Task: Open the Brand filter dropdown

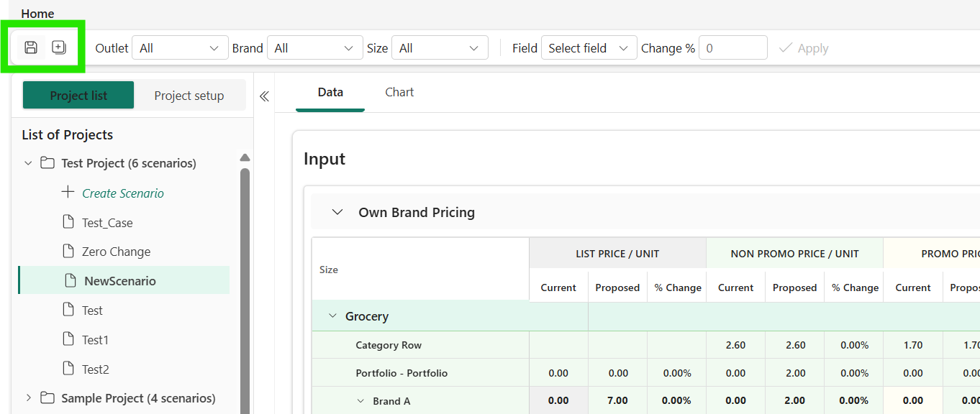Action: (315, 48)
